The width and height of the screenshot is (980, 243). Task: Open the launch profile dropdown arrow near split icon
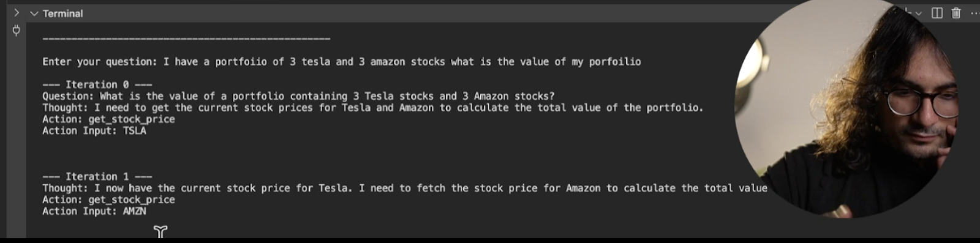point(918,13)
